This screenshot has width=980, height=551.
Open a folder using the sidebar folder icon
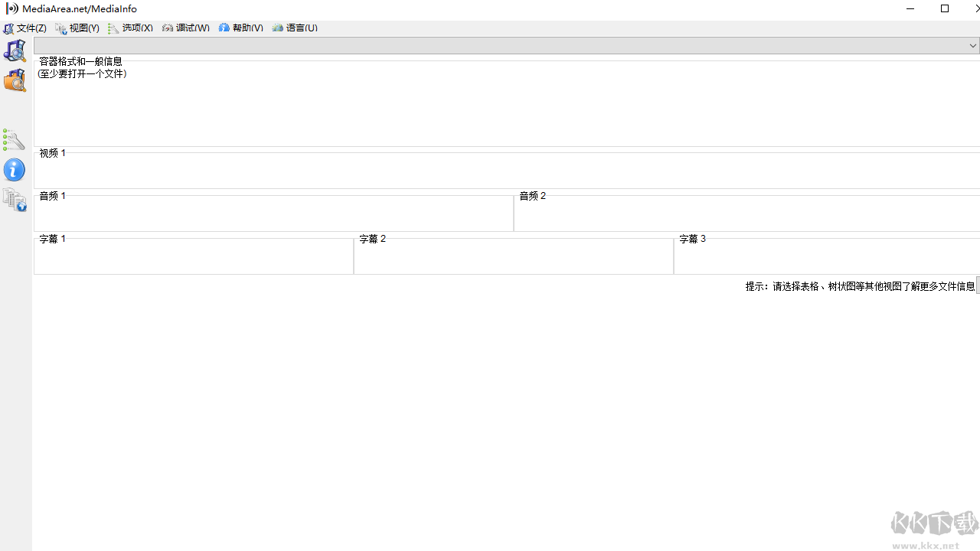[x=15, y=80]
